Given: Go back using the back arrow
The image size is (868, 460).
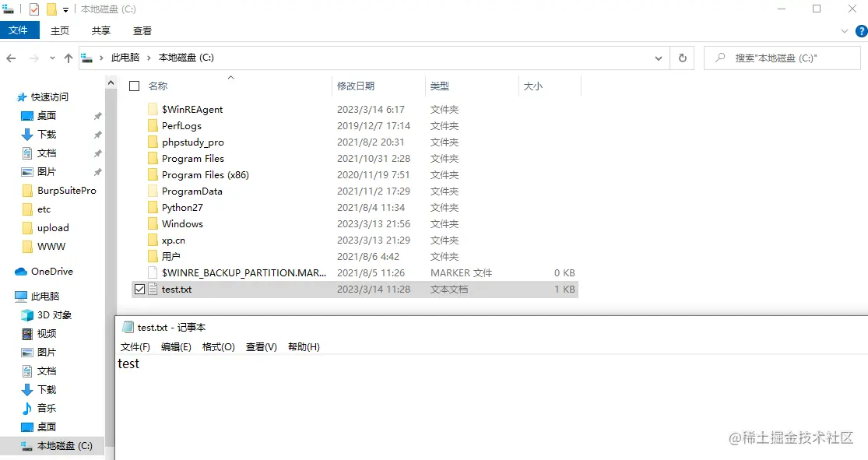Looking at the screenshot, I should point(11,58).
